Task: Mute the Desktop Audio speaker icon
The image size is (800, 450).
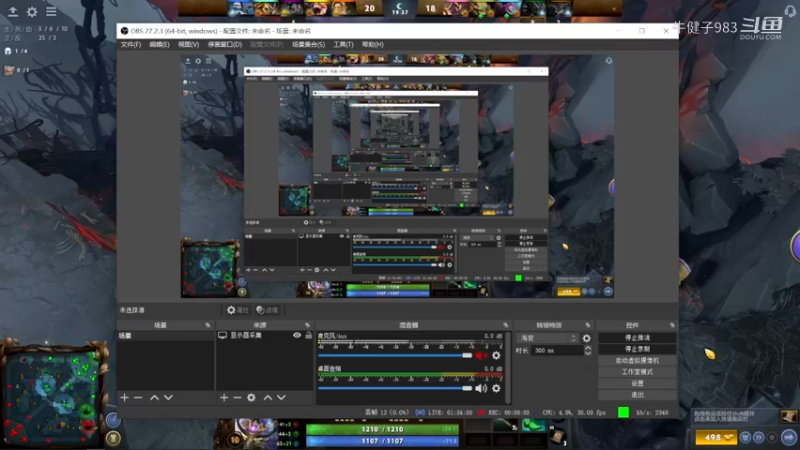Action: pyautogui.click(x=481, y=388)
